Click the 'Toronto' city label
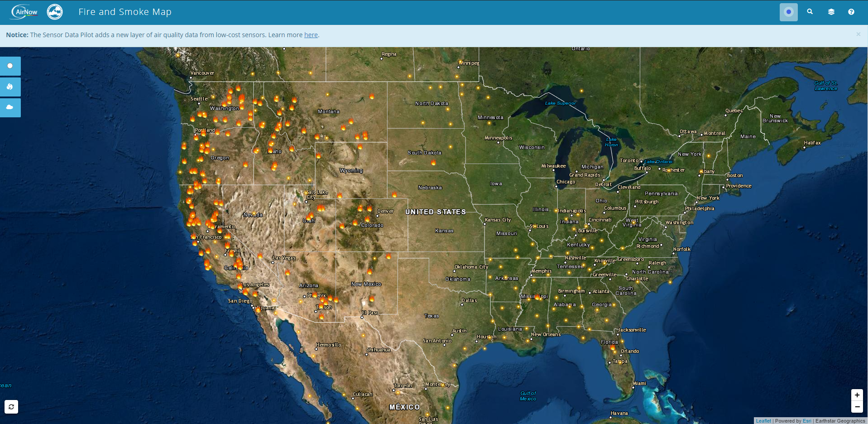 click(629, 160)
